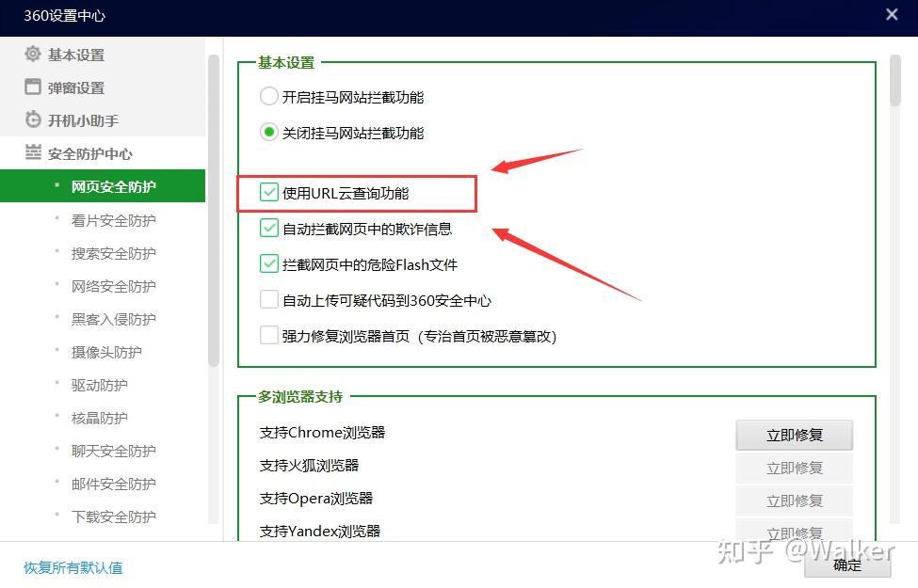918x588 pixels.
Task: Click 立即修复 for Chrome浏览器
Action: (x=794, y=435)
